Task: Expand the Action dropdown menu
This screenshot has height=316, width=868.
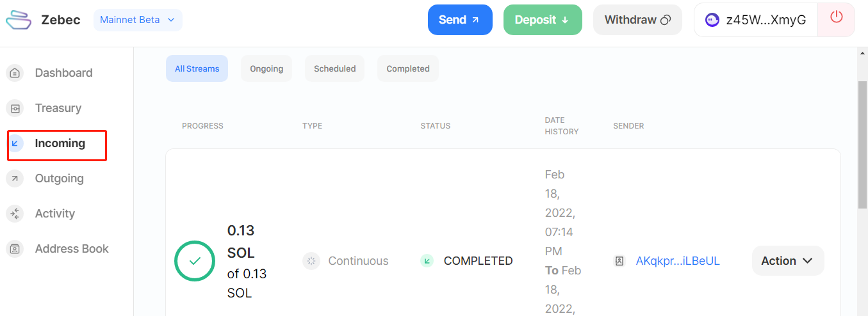Action: tap(788, 261)
